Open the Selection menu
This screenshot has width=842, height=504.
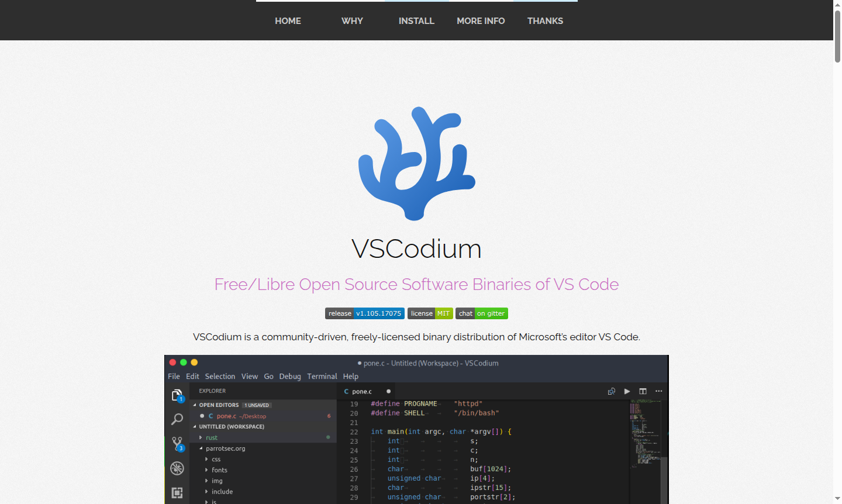(x=220, y=376)
